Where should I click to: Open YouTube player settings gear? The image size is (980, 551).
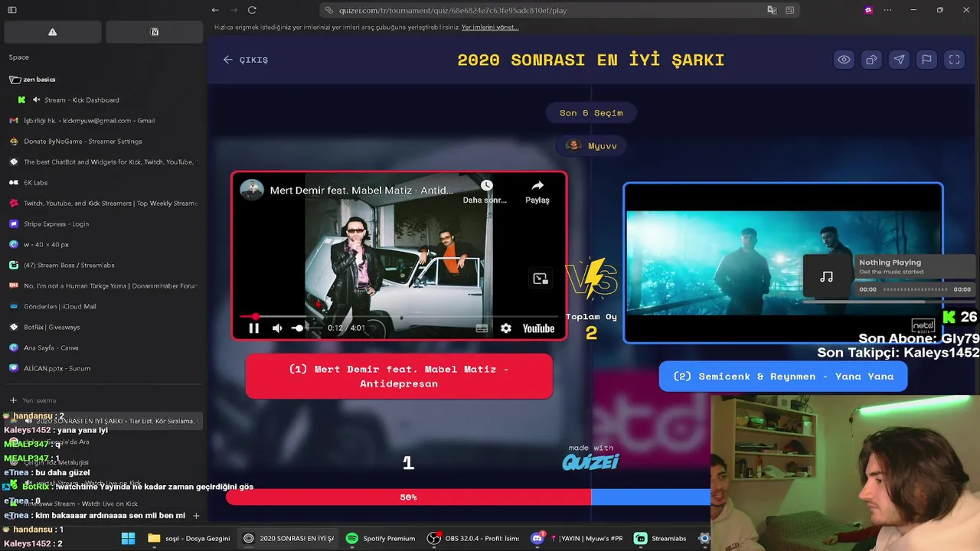pyautogui.click(x=506, y=328)
